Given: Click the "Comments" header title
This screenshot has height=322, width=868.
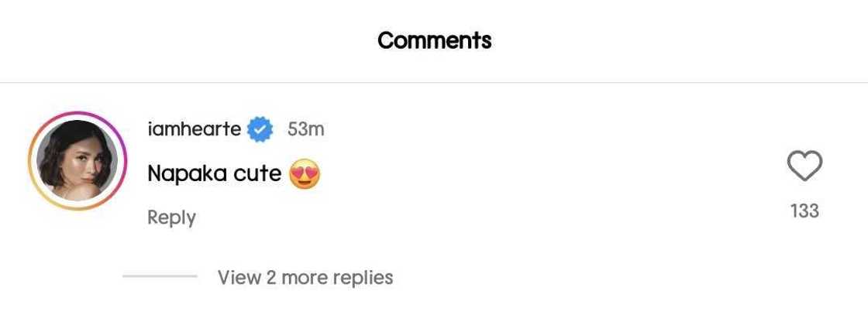Looking at the screenshot, I should click(x=434, y=40).
